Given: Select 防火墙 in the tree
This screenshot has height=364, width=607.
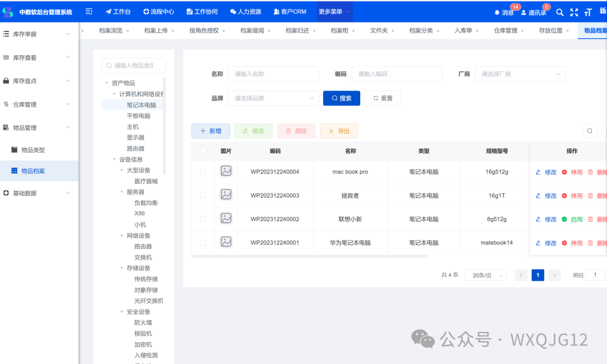Looking at the screenshot, I should [143, 322].
